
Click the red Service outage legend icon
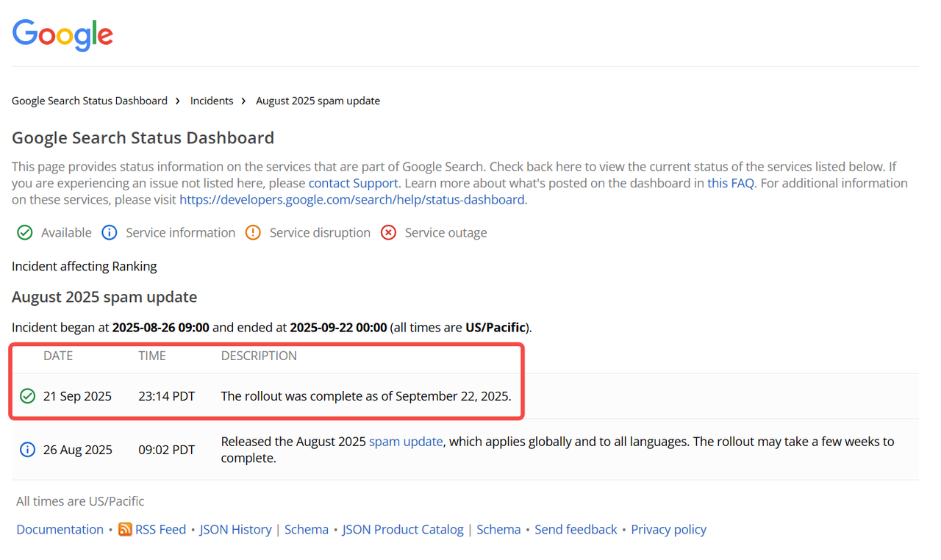pyautogui.click(x=388, y=233)
